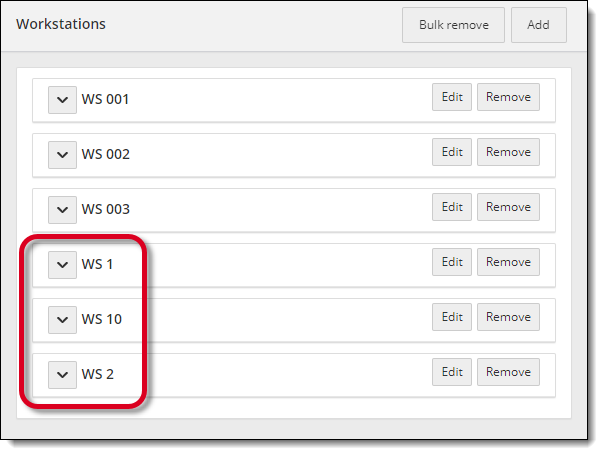Edit the WS 10 entry

click(x=452, y=317)
